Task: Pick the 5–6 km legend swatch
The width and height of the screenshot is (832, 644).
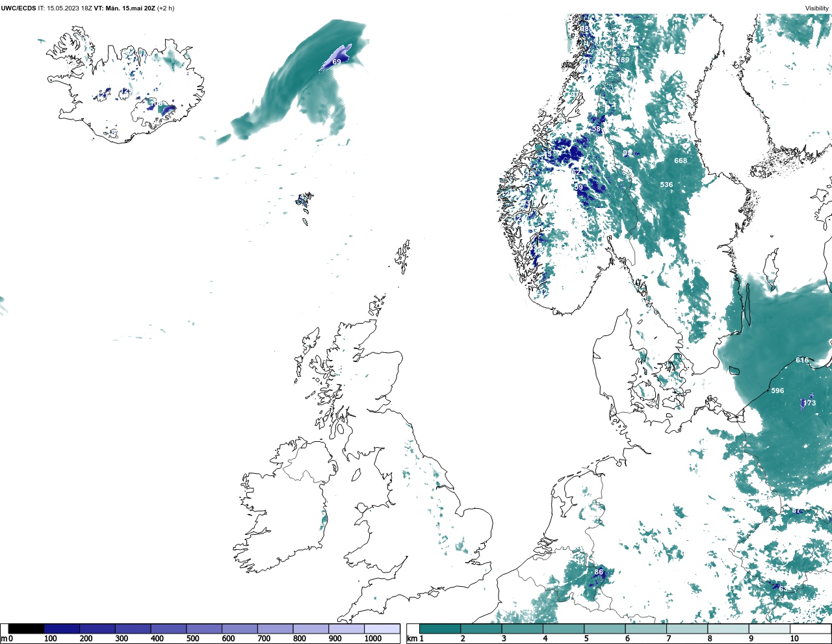Action: [x=604, y=628]
